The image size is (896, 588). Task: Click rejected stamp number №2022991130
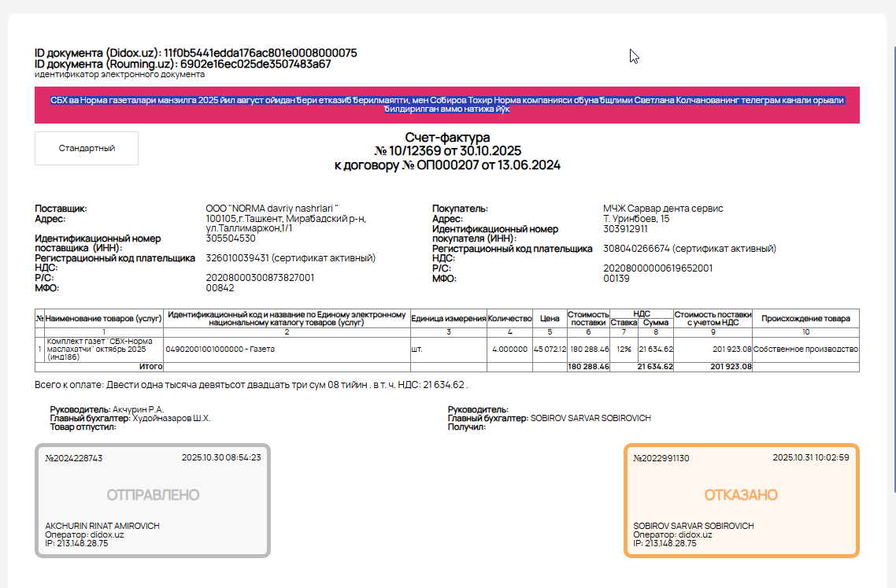pos(661,458)
